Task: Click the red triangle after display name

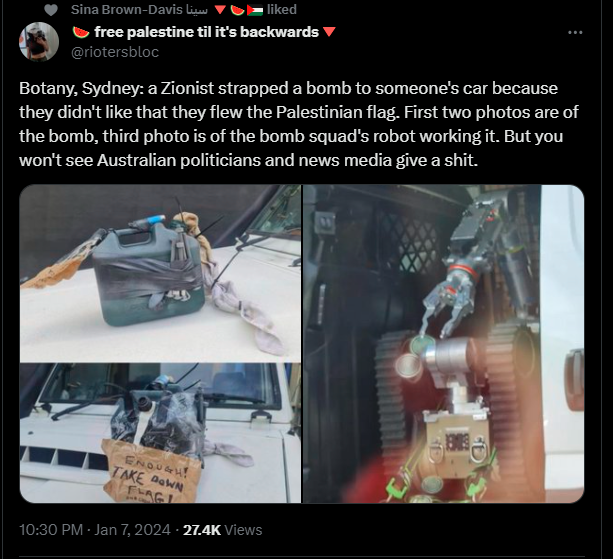Action: [x=330, y=32]
